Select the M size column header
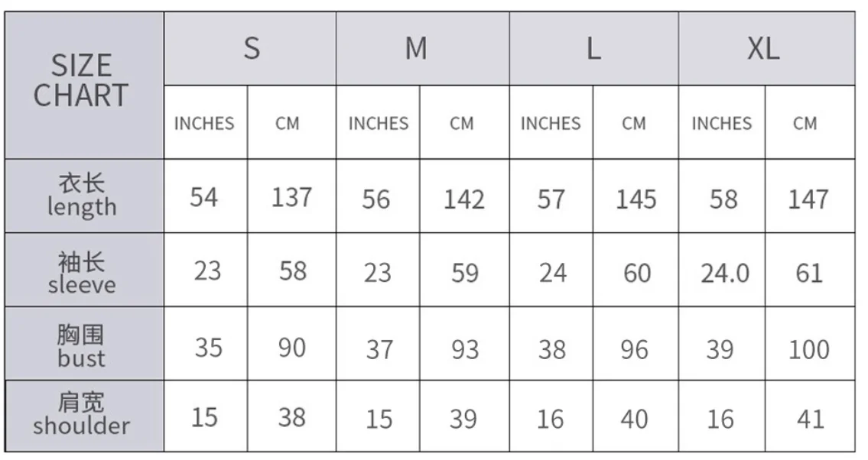 click(416, 49)
